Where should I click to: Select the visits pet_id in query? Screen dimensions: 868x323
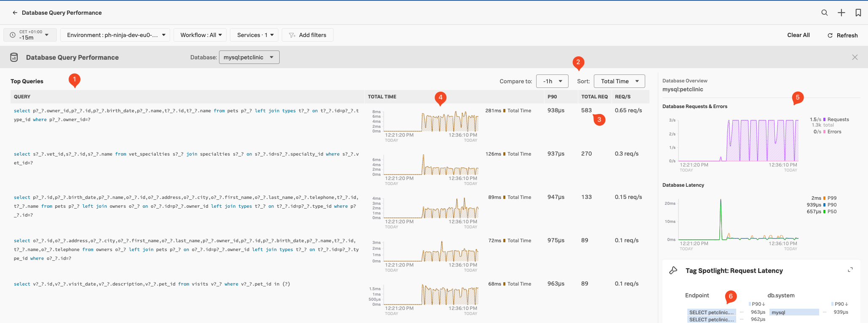coord(152,284)
